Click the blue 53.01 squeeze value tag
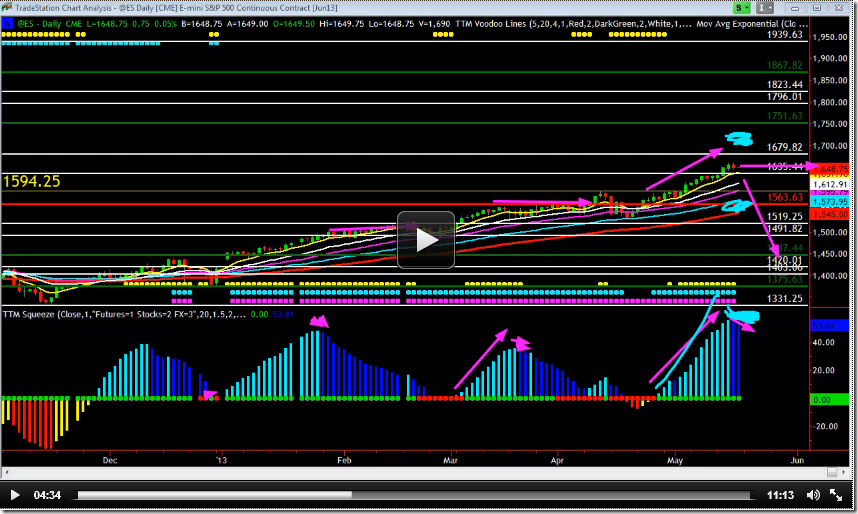The width and height of the screenshot is (858, 514). click(829, 326)
